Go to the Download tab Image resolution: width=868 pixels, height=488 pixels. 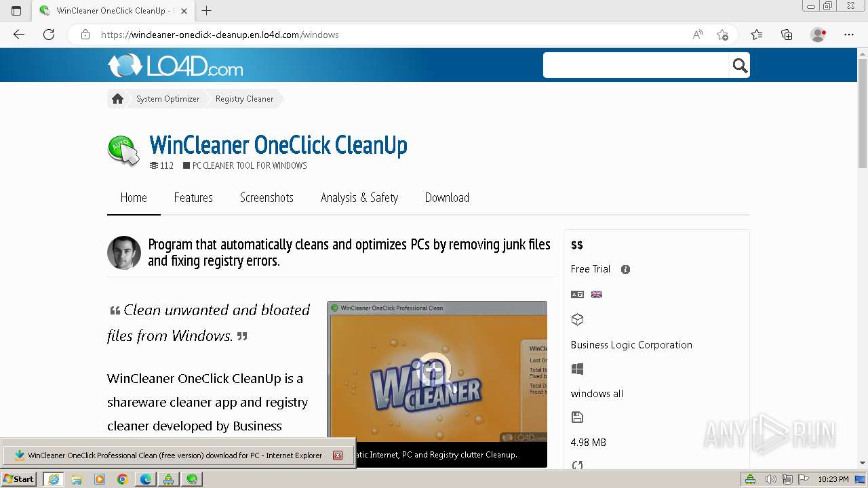[x=447, y=198]
